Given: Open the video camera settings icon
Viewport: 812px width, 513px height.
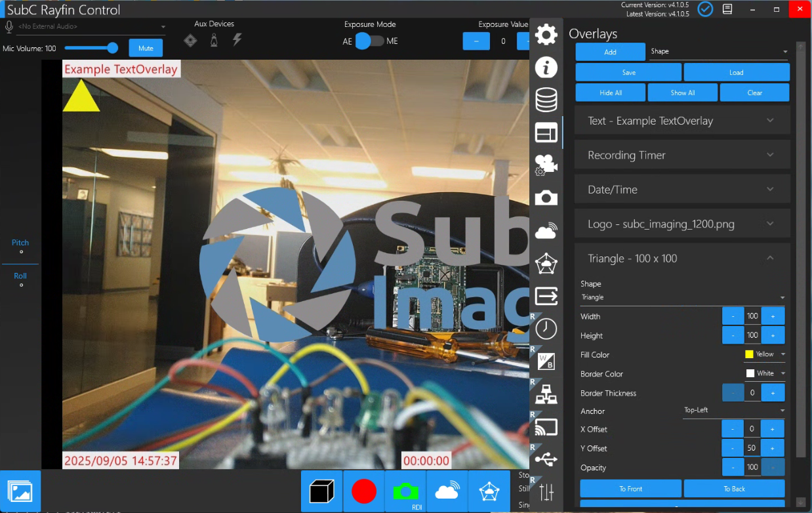Looking at the screenshot, I should (x=546, y=165).
